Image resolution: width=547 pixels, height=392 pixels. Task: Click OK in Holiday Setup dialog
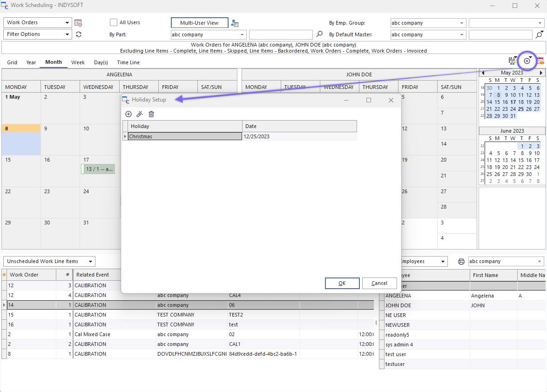[x=342, y=283]
